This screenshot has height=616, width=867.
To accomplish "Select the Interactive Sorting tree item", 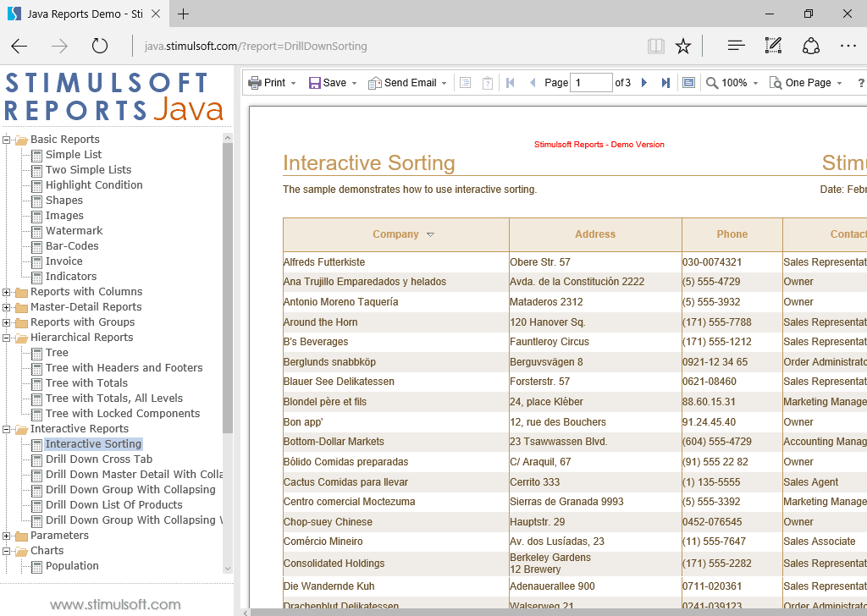I will (x=93, y=444).
